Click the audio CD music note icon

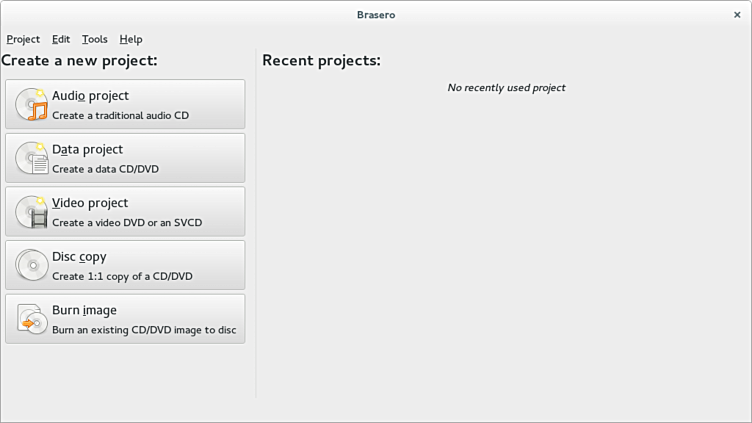pyautogui.click(x=31, y=104)
